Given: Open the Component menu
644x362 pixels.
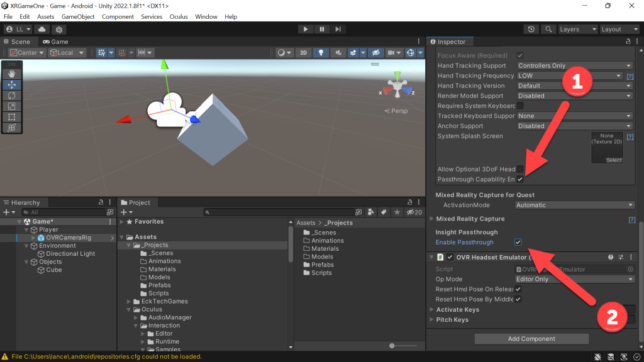Looking at the screenshot, I should (118, 17).
